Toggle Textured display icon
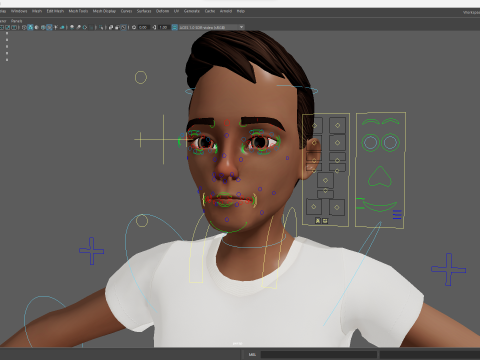This screenshot has width=480, height=360. point(49,27)
